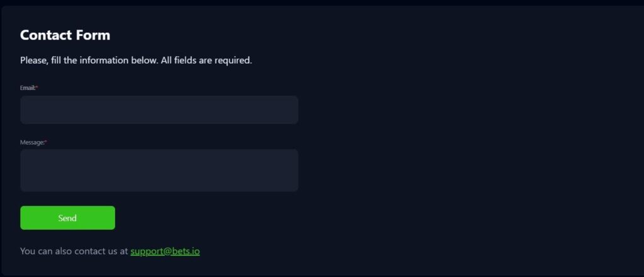Click the "You can also contact us at" text

(74, 251)
